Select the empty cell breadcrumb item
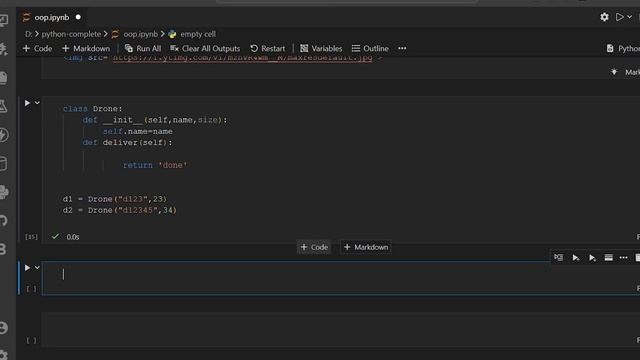Viewport: 640px width, 360px height. click(198, 34)
